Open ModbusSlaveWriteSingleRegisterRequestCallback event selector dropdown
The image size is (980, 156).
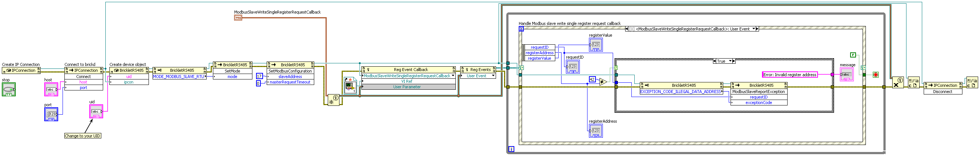pyautogui.click(x=453, y=76)
